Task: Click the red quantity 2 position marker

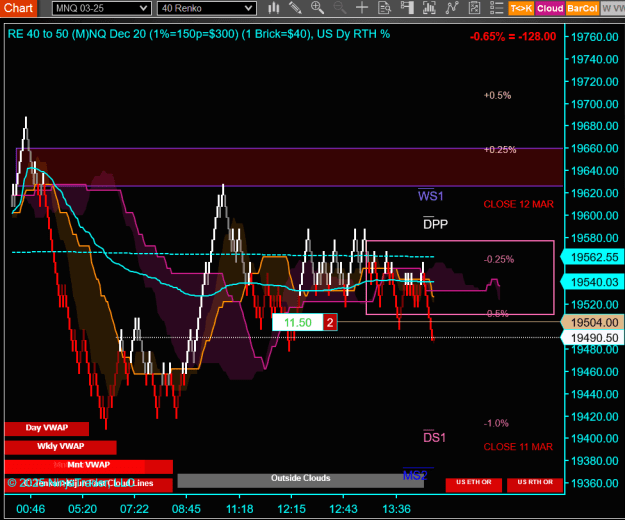Action: click(330, 322)
